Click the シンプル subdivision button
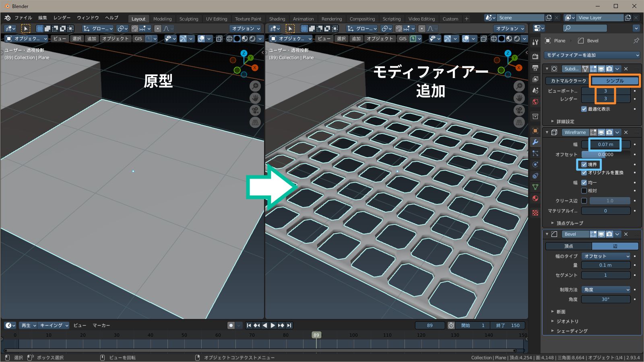 [x=614, y=80]
